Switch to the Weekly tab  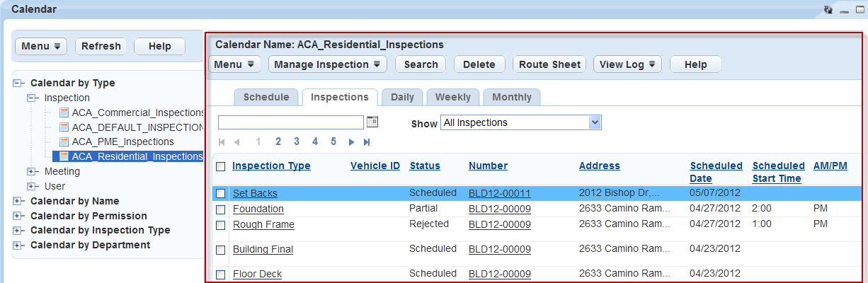click(x=453, y=97)
